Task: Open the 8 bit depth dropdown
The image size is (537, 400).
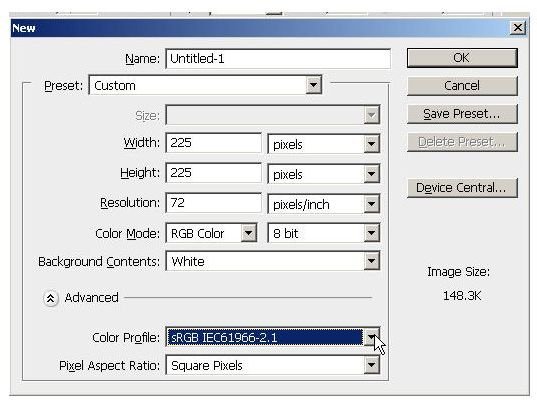Action: (324, 234)
